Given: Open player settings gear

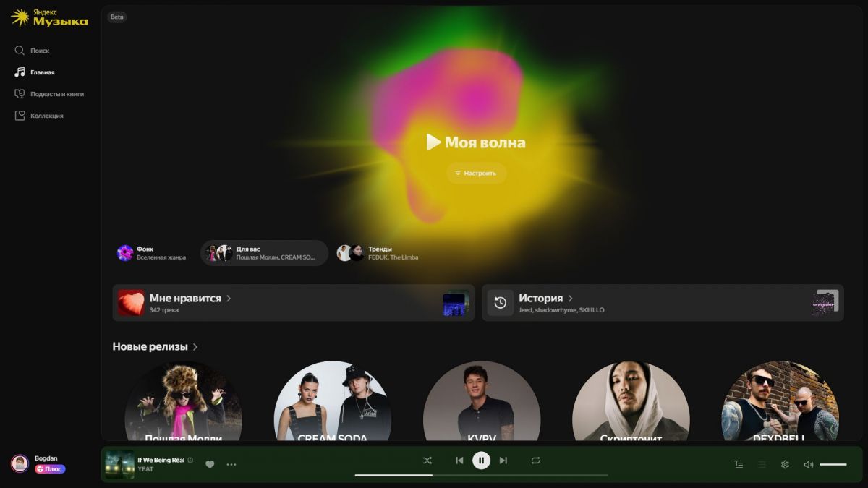Looking at the screenshot, I should pyautogui.click(x=785, y=465).
